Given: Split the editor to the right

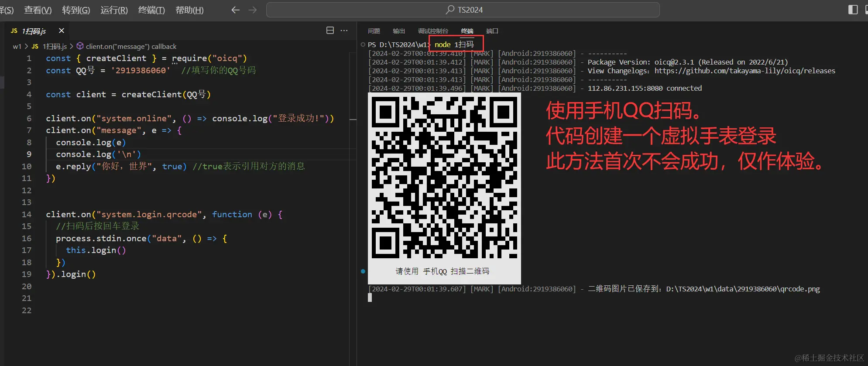Looking at the screenshot, I should [330, 30].
